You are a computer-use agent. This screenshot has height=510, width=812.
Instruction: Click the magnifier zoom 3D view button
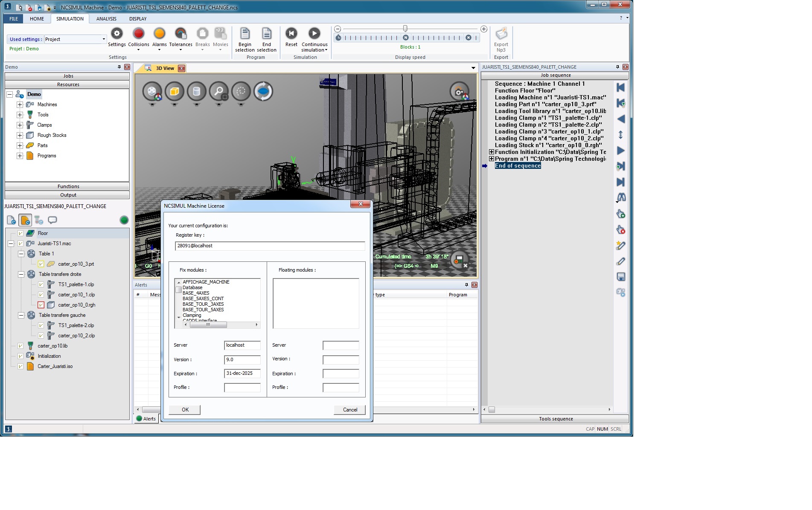tap(218, 91)
